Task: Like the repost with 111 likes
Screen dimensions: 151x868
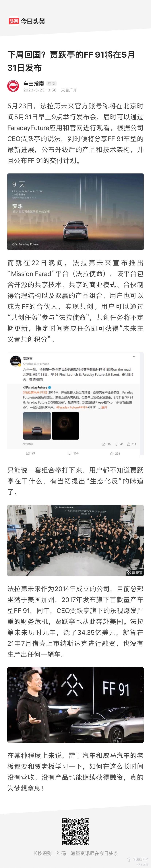Action: pos(131,444)
